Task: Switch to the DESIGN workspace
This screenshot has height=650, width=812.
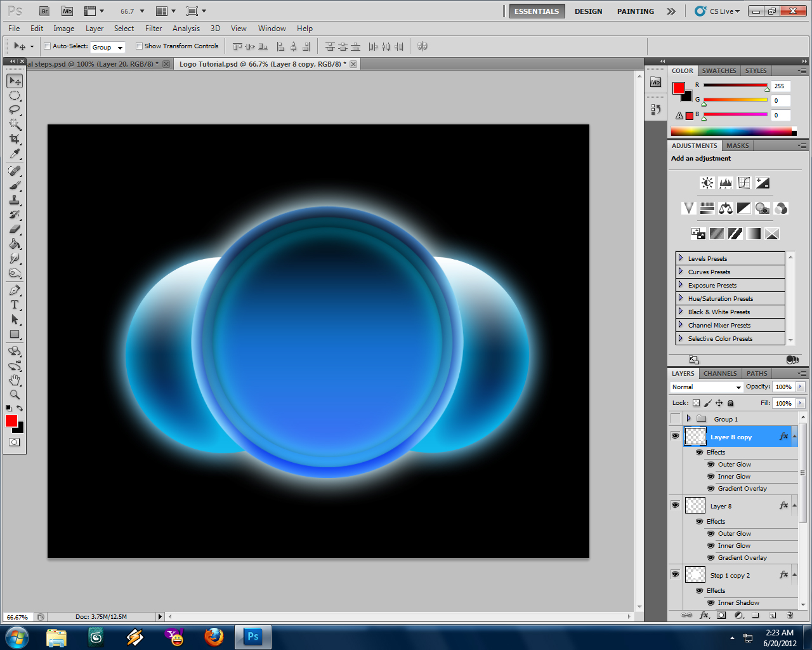Action: click(588, 11)
